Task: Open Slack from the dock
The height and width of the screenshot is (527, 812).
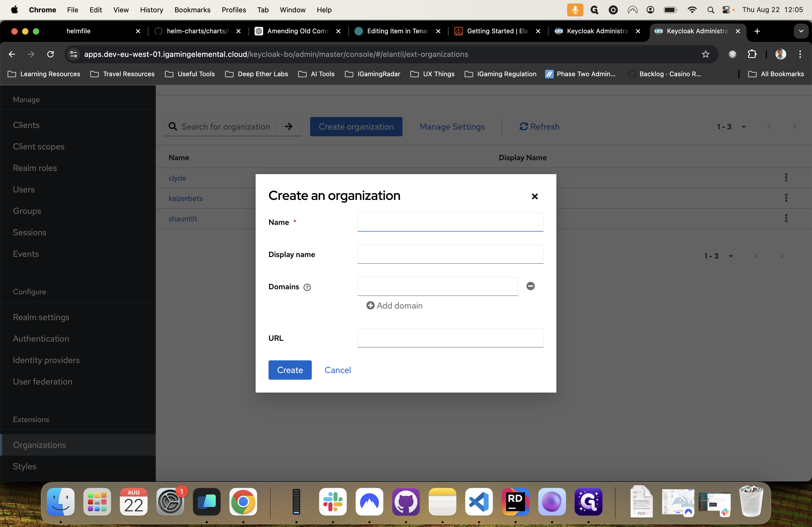Action: [333, 502]
